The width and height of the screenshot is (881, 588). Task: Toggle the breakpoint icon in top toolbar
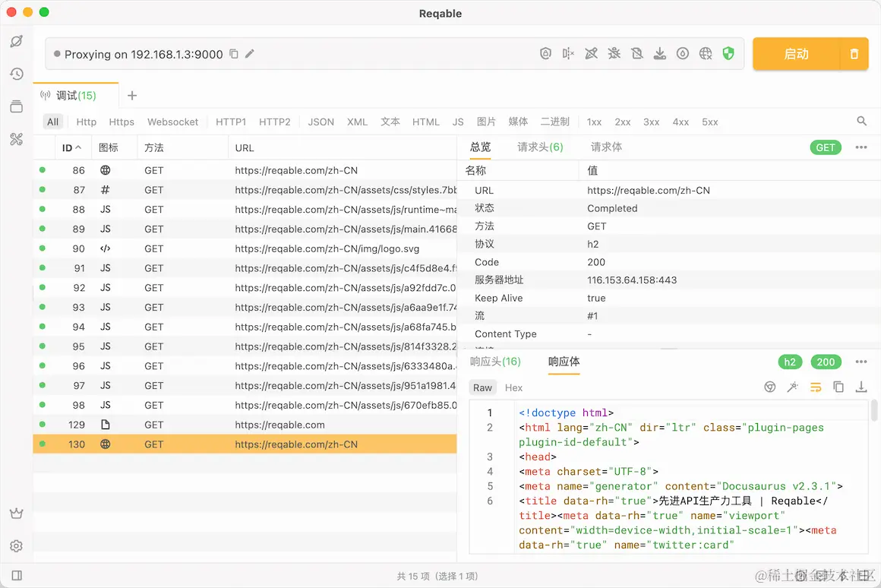tap(568, 53)
